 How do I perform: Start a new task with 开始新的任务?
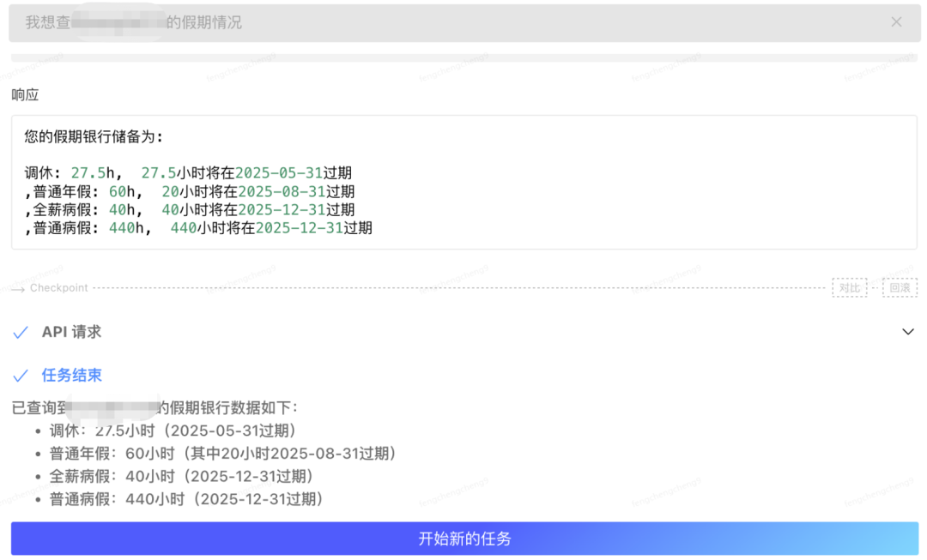(x=464, y=539)
